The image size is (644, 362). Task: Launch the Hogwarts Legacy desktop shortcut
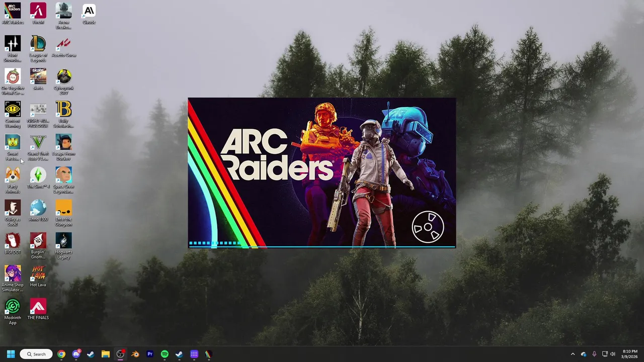63,246
